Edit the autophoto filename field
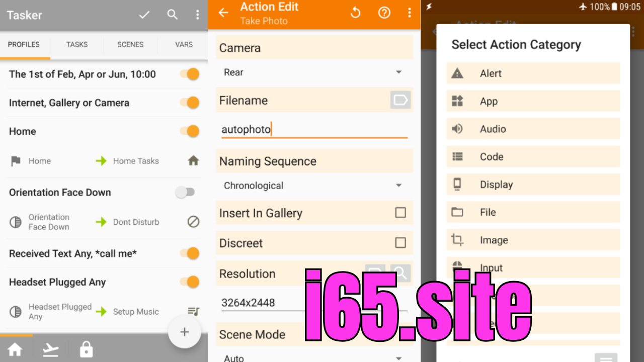 tap(314, 130)
